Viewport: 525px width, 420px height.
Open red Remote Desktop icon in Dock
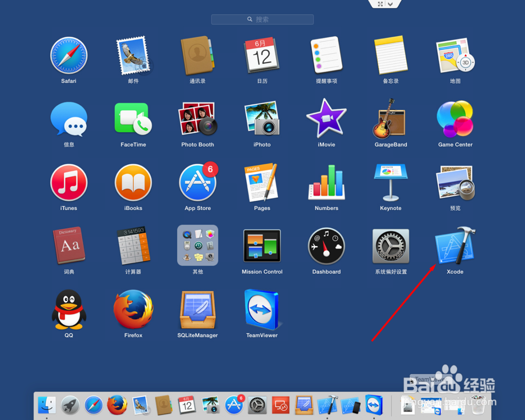pyautogui.click(x=280, y=405)
